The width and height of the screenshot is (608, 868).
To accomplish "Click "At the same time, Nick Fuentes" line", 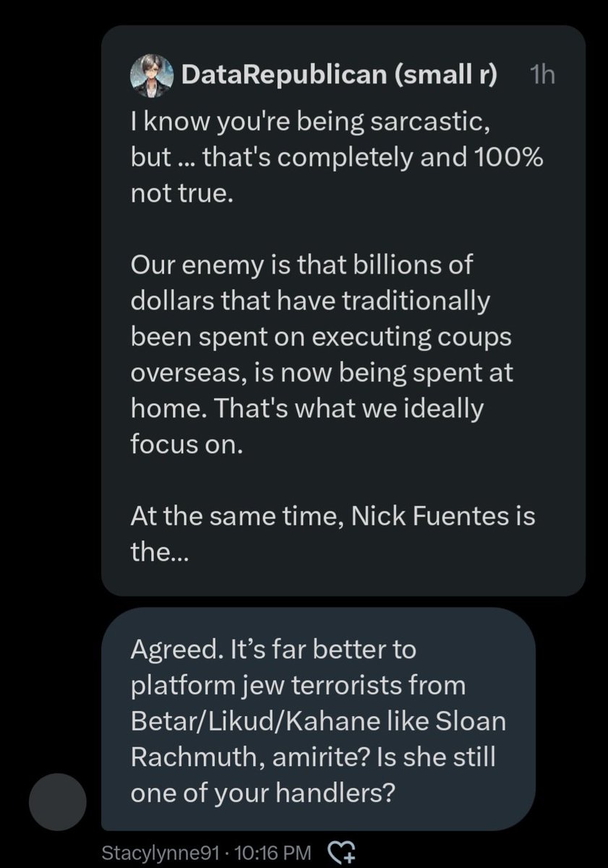I will pyautogui.click(x=333, y=516).
